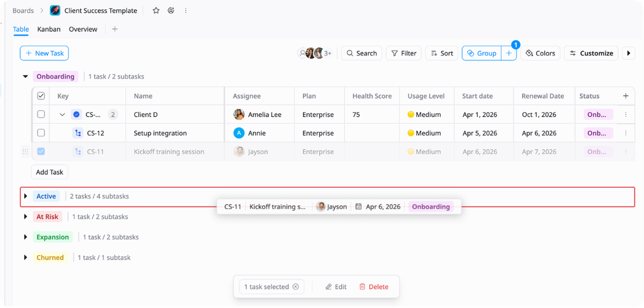Grab the drag handle of CS-11 row
This screenshot has height=308, width=644.
click(25, 152)
